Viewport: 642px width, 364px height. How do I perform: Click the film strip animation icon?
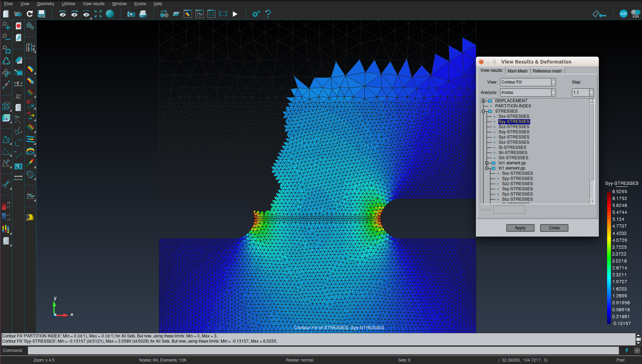223,14
